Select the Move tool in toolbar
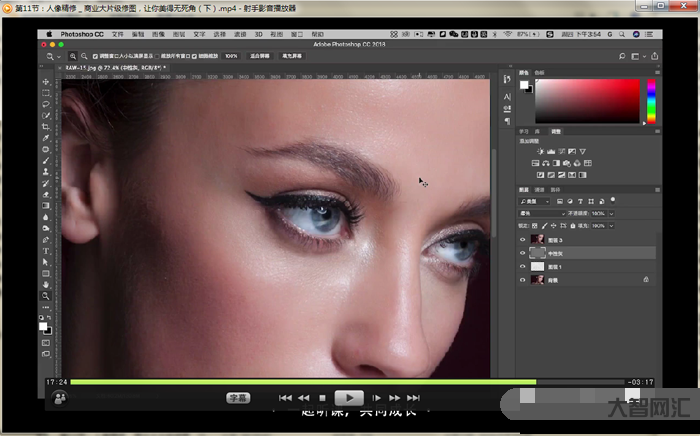This screenshot has height=436, width=700. point(46,82)
